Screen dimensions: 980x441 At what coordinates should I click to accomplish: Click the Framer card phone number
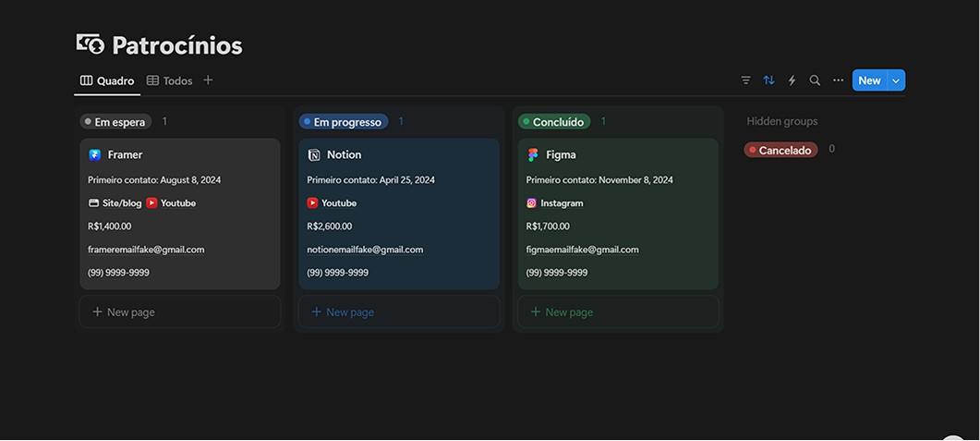click(118, 272)
